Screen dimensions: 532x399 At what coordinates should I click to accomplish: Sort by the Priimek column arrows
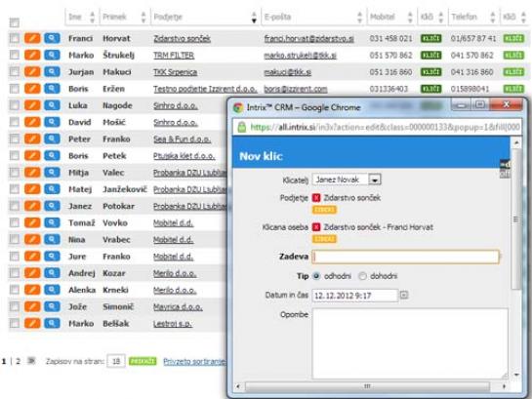(x=143, y=17)
